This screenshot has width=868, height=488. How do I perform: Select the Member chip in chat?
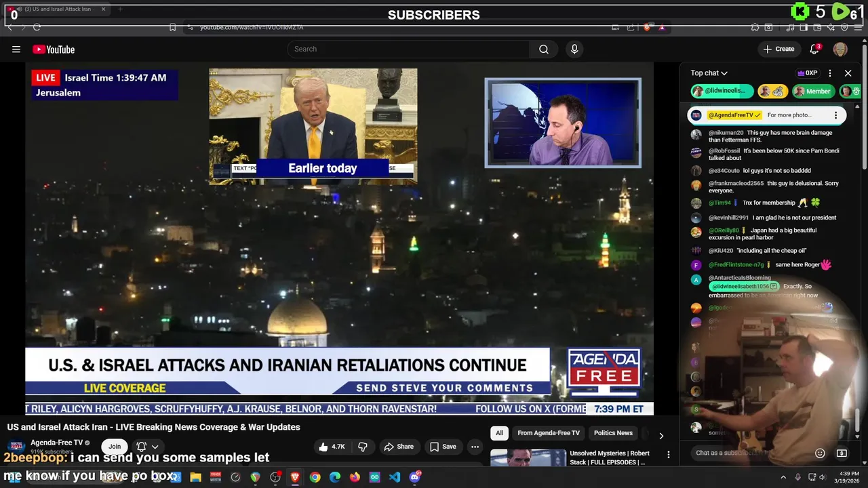click(812, 91)
